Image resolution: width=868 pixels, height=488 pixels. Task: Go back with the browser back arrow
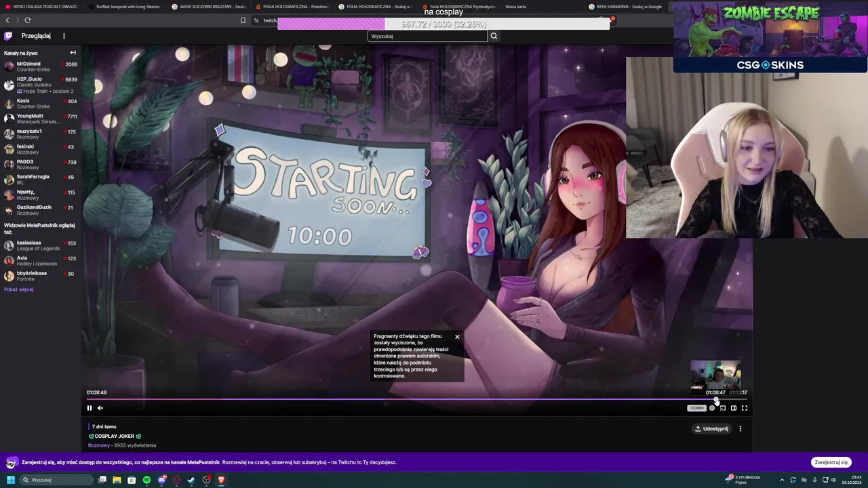tap(7, 20)
